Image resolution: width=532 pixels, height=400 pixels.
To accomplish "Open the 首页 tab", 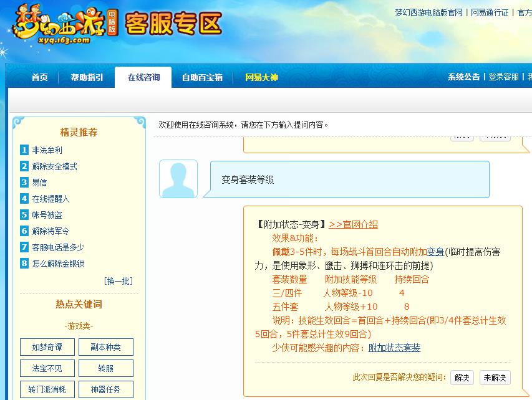I will pyautogui.click(x=40, y=77).
